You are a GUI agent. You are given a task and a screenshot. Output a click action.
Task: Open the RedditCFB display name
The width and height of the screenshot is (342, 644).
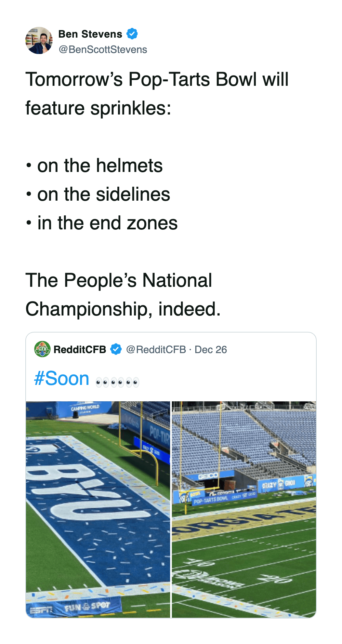pyautogui.click(x=80, y=349)
